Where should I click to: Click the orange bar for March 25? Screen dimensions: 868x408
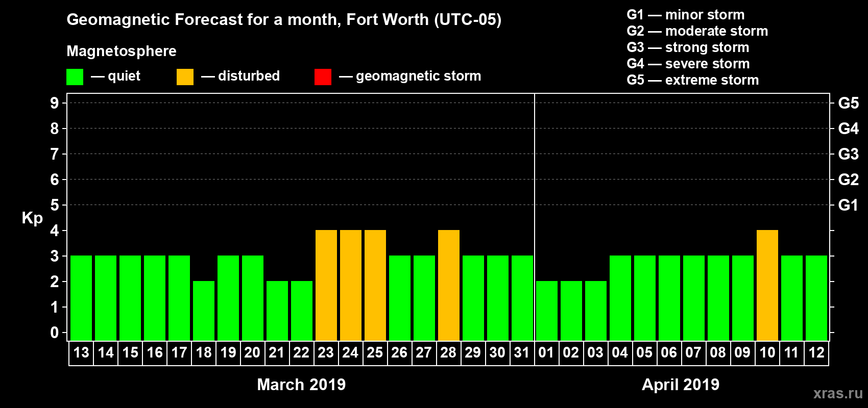click(x=375, y=286)
